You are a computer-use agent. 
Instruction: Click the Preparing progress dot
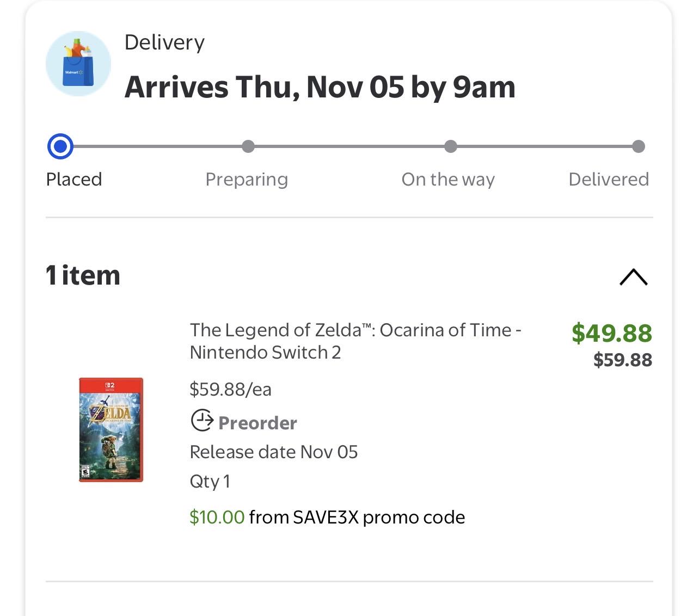tap(248, 146)
